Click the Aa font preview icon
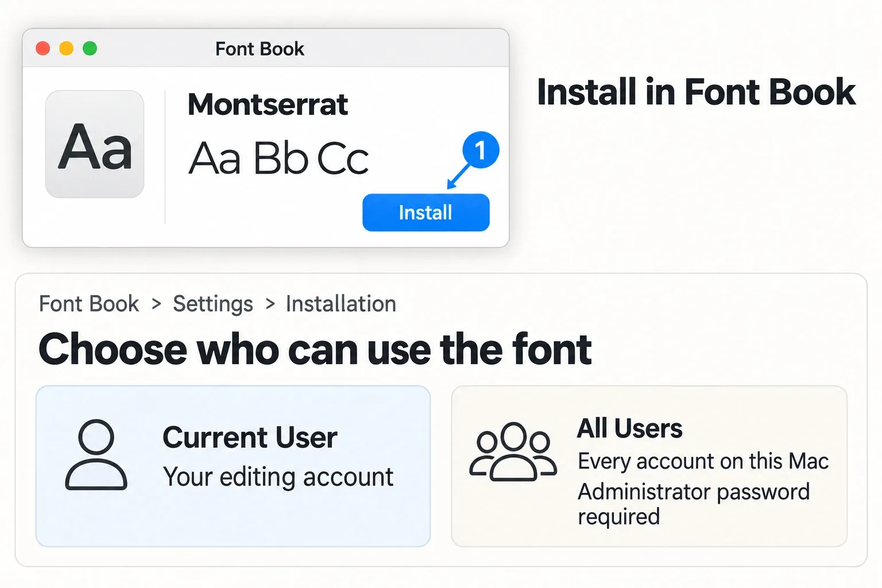 point(95,144)
